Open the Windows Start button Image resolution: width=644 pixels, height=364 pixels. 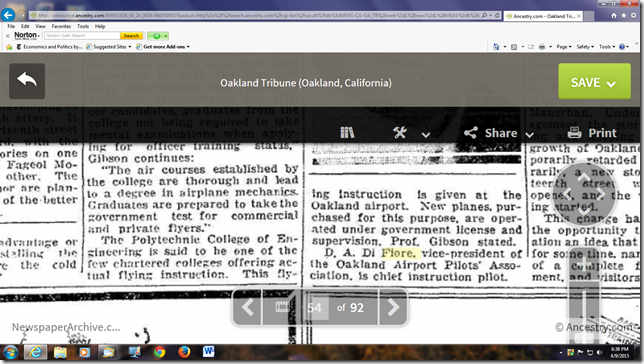10,352
